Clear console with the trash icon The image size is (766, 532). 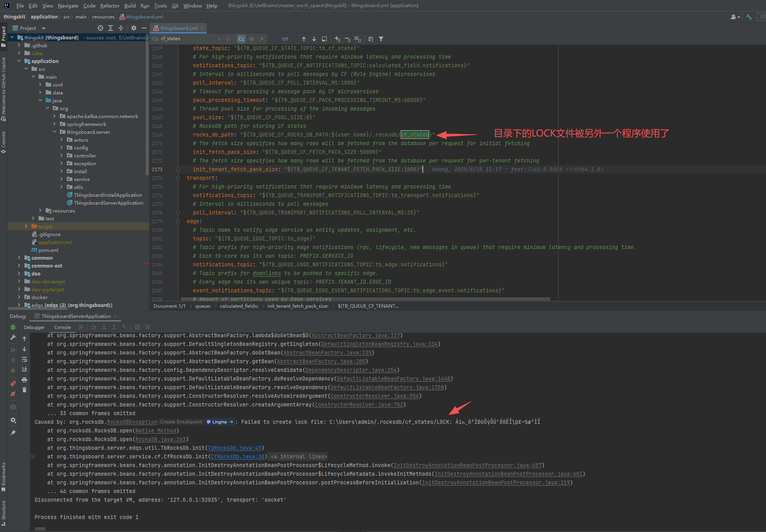pyautogui.click(x=24, y=390)
